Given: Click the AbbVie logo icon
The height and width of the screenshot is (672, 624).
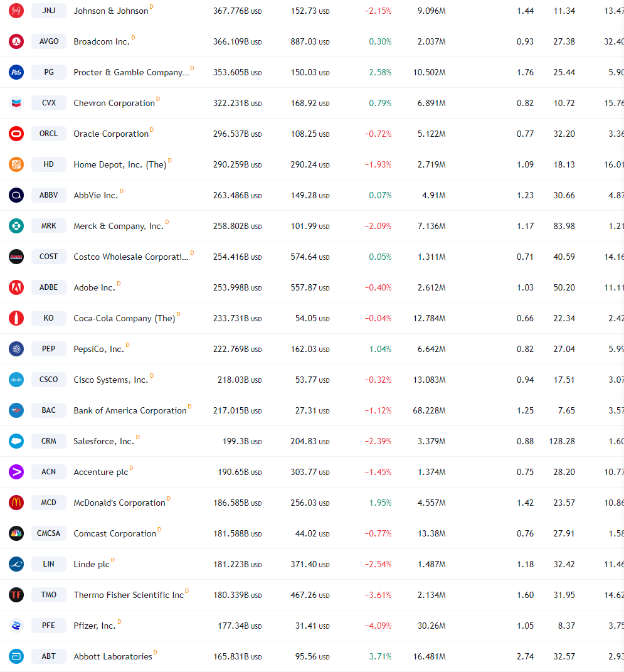Looking at the screenshot, I should (16, 195).
